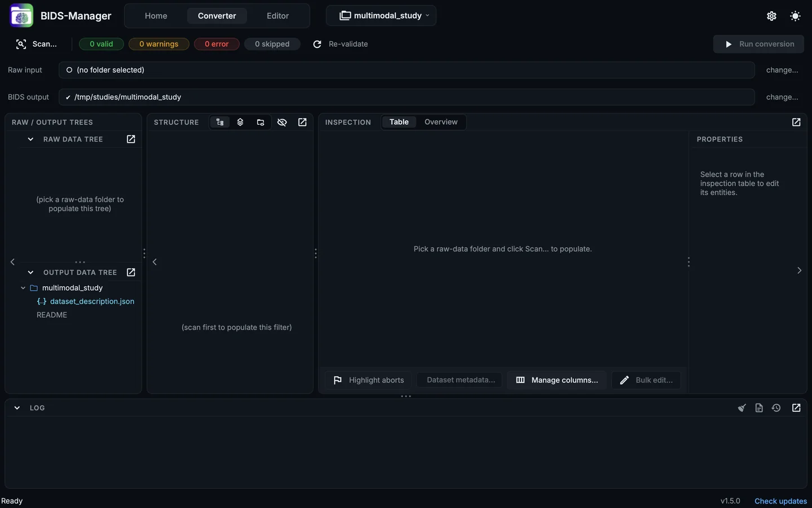Image resolution: width=812 pixels, height=508 pixels.
Task: Select the tree view icon in Structure
Action: coord(220,122)
